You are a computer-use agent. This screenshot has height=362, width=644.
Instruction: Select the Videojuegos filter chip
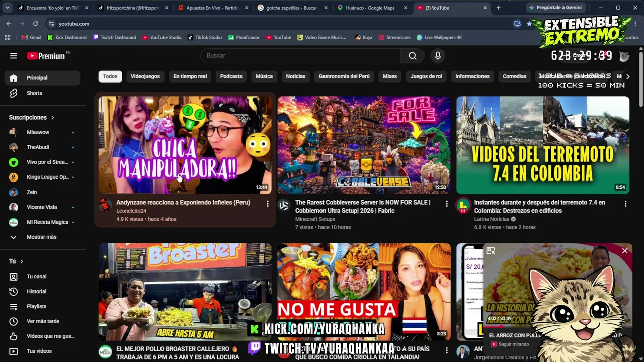(145, 76)
